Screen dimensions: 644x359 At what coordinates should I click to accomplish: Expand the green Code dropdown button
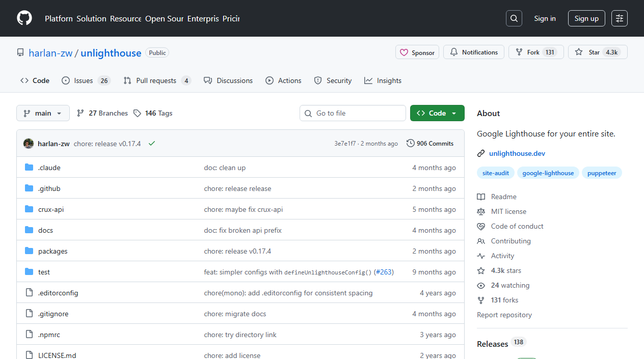tap(437, 113)
